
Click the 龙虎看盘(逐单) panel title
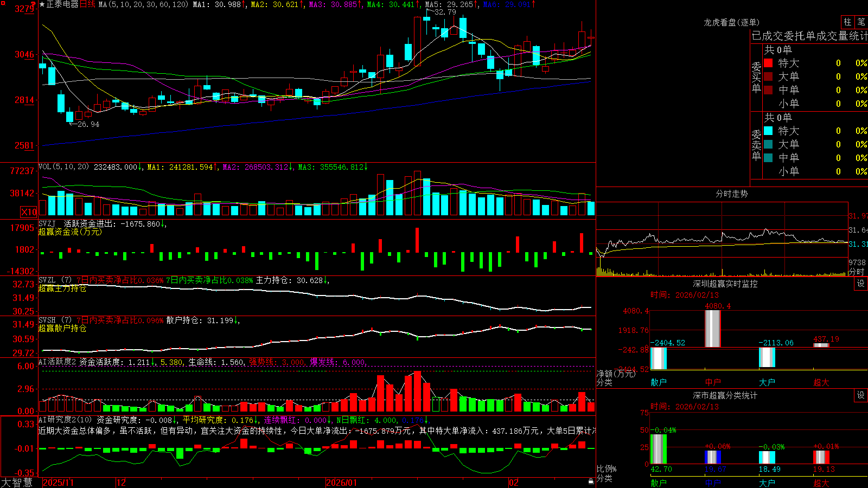click(732, 22)
